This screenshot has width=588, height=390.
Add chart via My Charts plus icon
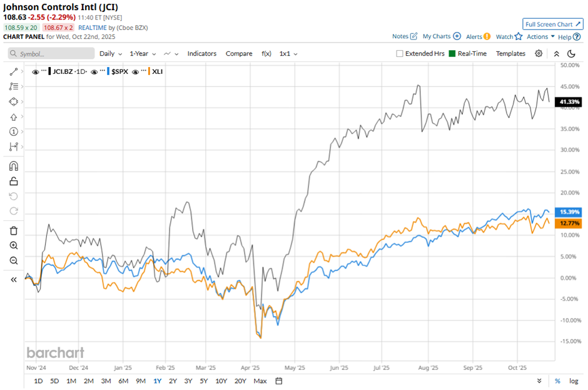click(457, 36)
